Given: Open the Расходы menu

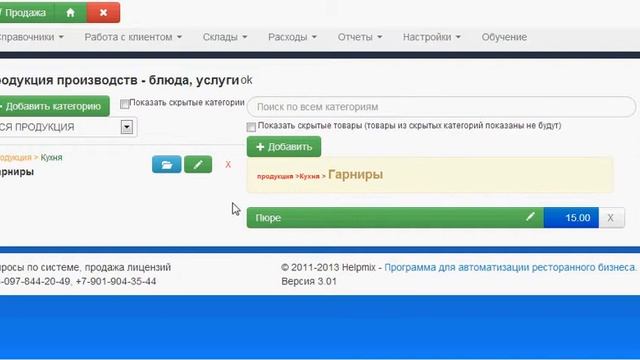Looking at the screenshot, I should coord(292,37).
